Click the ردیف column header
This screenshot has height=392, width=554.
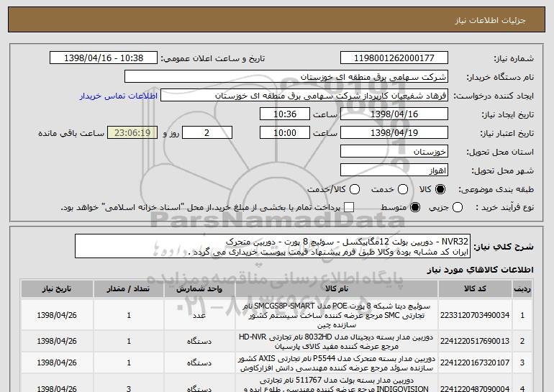[522, 289]
